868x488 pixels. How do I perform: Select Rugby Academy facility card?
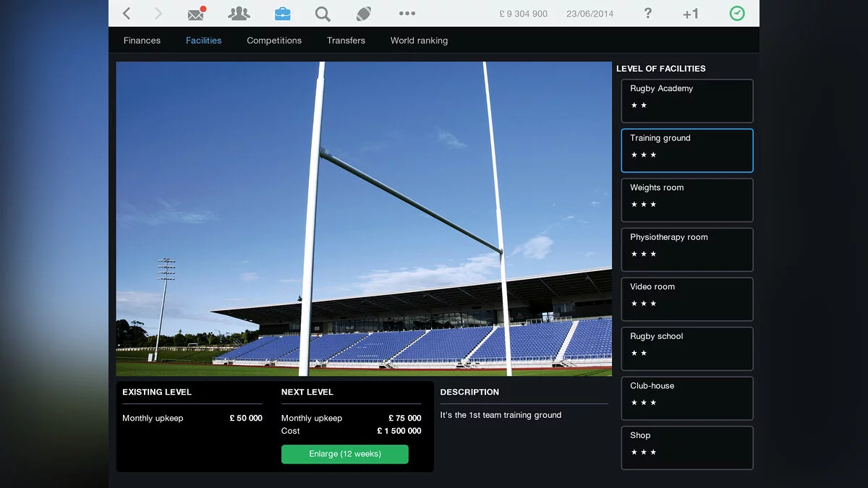(x=687, y=101)
